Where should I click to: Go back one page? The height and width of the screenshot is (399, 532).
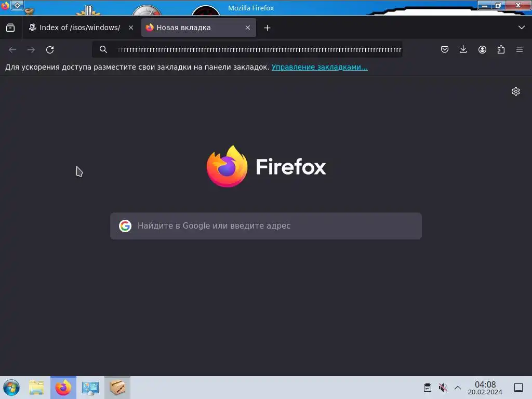pos(12,50)
